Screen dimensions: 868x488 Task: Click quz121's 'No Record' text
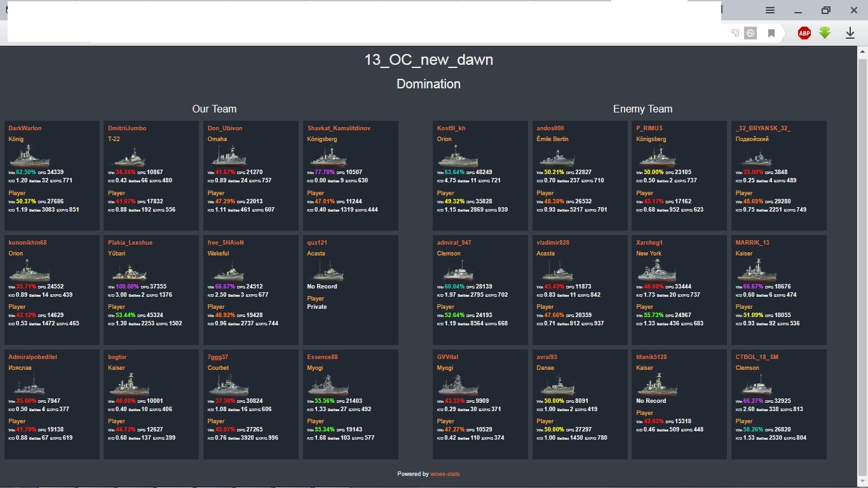pos(322,287)
